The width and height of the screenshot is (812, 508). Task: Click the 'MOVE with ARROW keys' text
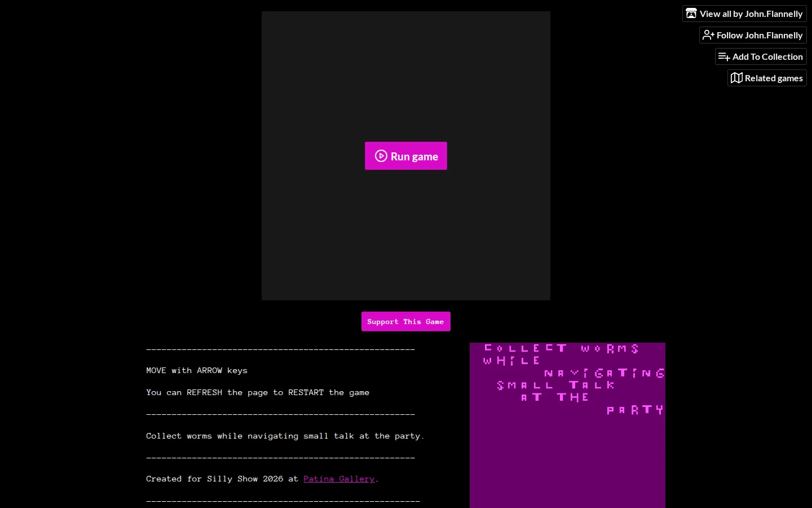coord(197,370)
